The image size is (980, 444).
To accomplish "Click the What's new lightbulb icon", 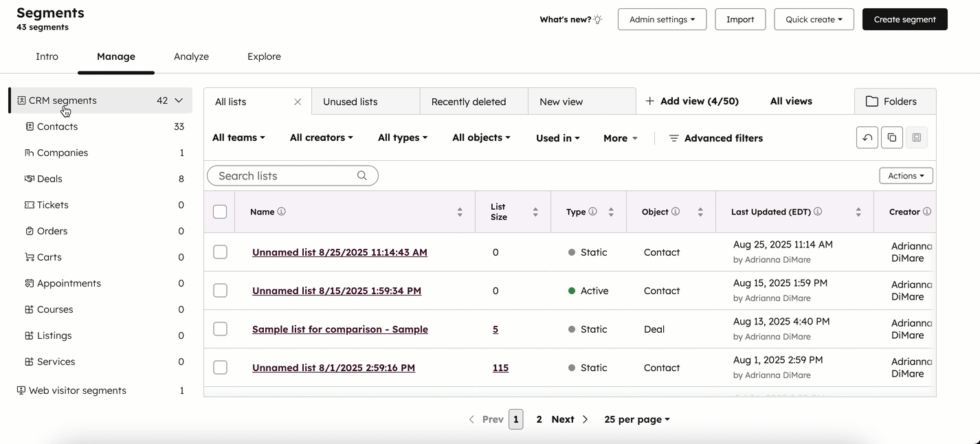I will [x=597, y=19].
